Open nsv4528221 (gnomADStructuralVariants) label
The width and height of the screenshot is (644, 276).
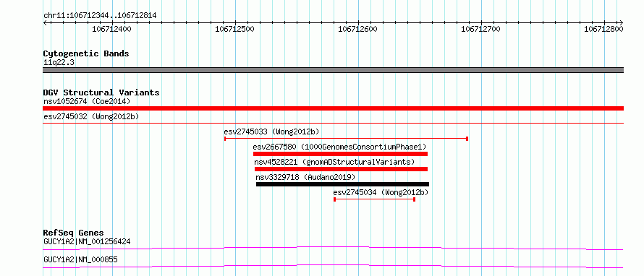[x=334, y=162]
